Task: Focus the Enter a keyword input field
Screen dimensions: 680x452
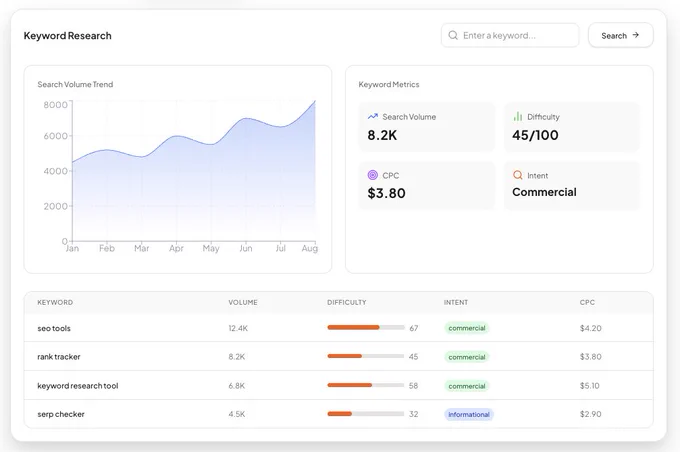Action: tap(510, 35)
